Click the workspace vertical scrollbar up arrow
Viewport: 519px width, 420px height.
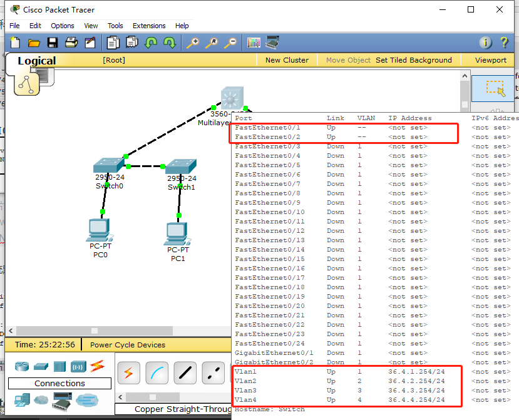click(x=465, y=76)
